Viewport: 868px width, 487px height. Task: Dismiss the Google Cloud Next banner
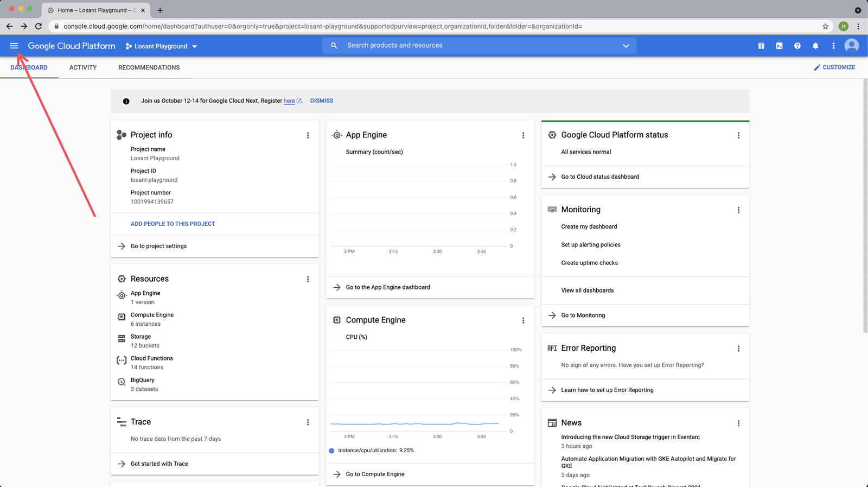(322, 101)
